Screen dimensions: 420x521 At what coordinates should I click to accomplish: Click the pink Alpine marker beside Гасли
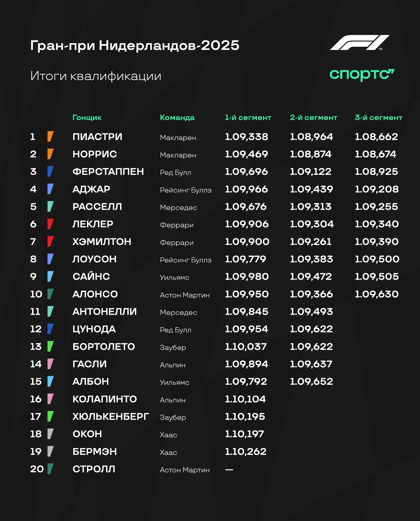coord(50,364)
